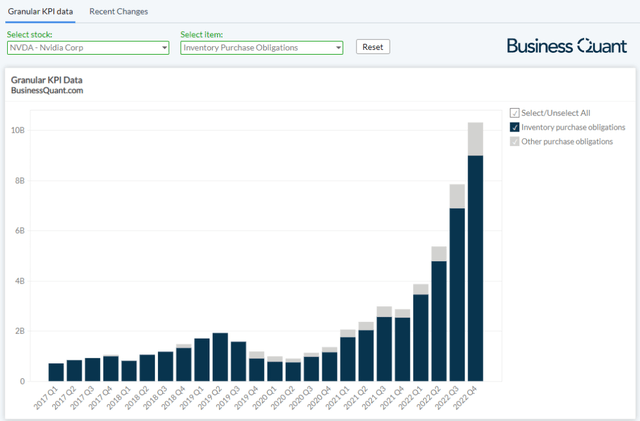
Task: Expand the Select item dropdown
Action: [260, 47]
